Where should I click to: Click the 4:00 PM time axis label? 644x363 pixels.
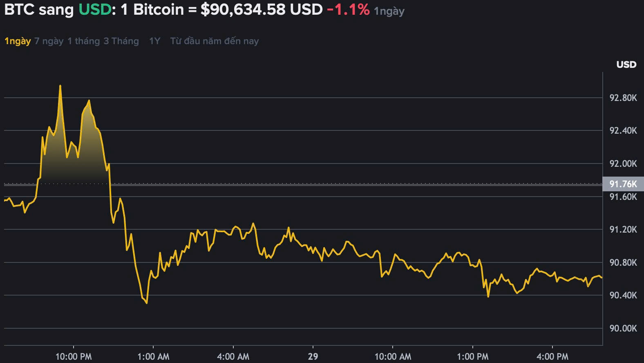(x=552, y=356)
